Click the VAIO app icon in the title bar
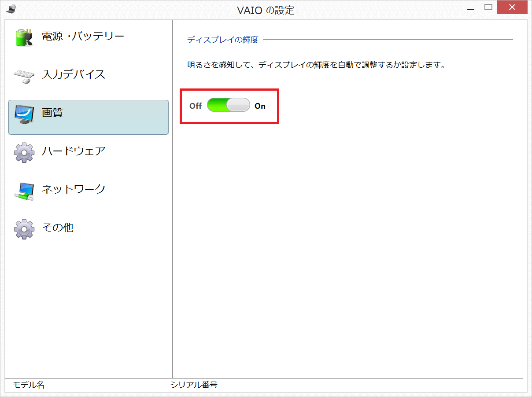The image size is (532, 397). 12,8
